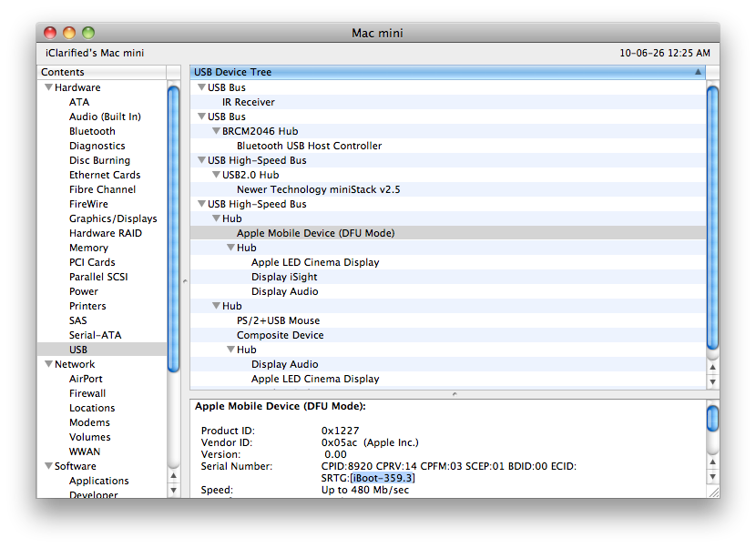Collapse the Hardware section triangle
The image size is (756, 548).
click(47, 88)
